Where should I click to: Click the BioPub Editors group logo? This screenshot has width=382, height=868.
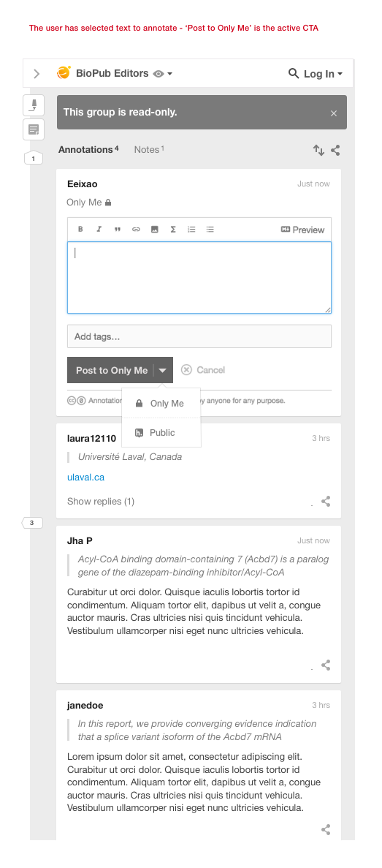(x=64, y=72)
